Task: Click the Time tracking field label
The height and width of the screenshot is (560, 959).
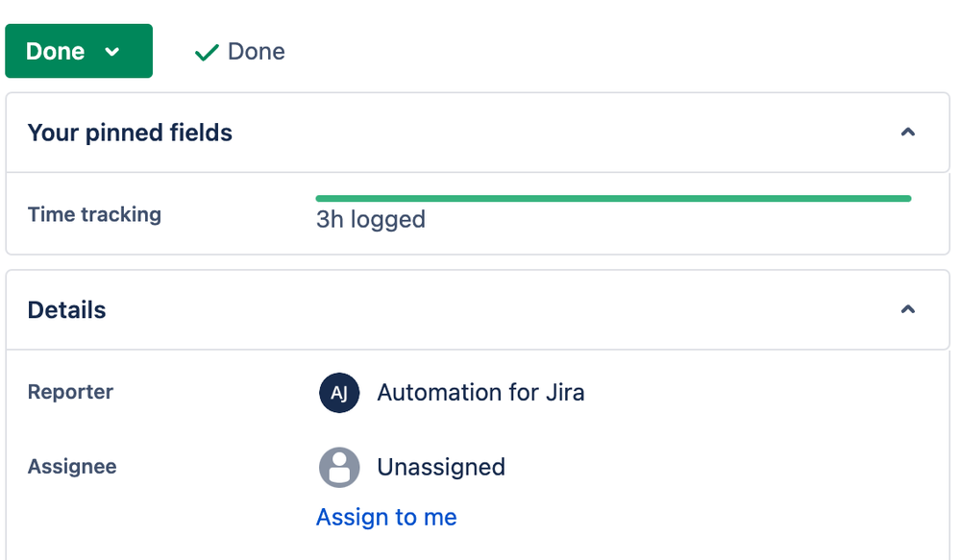Action: pyautogui.click(x=94, y=214)
